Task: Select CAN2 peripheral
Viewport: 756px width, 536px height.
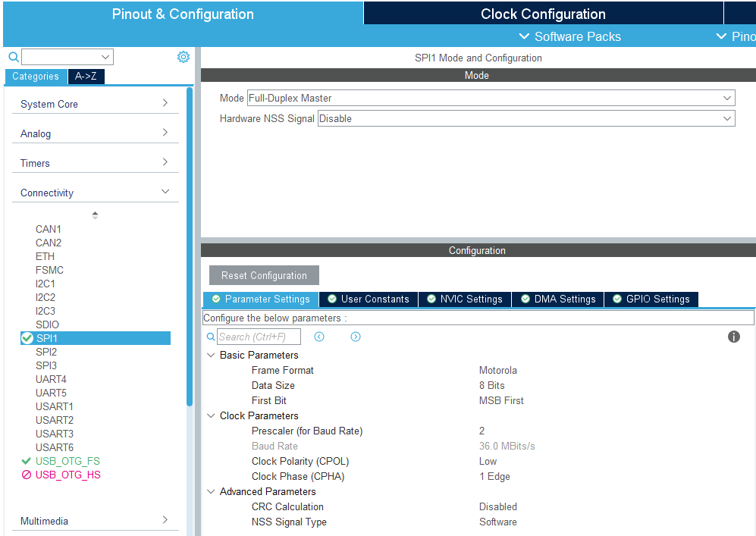Action: pos(49,243)
